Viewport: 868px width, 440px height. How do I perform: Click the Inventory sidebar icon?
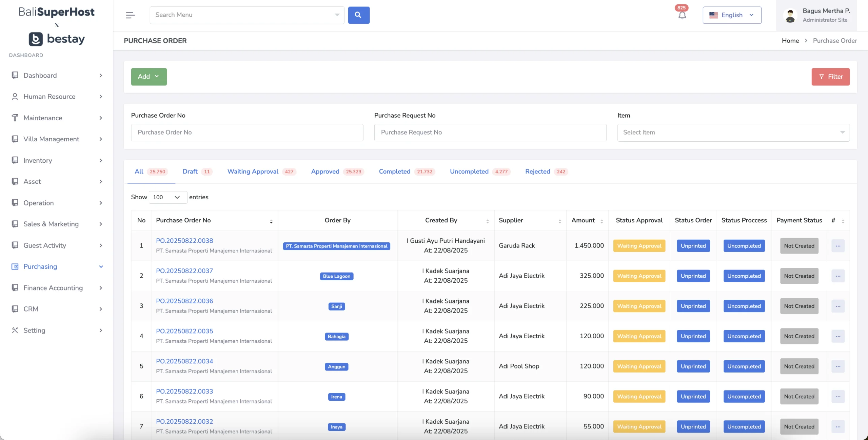15,160
